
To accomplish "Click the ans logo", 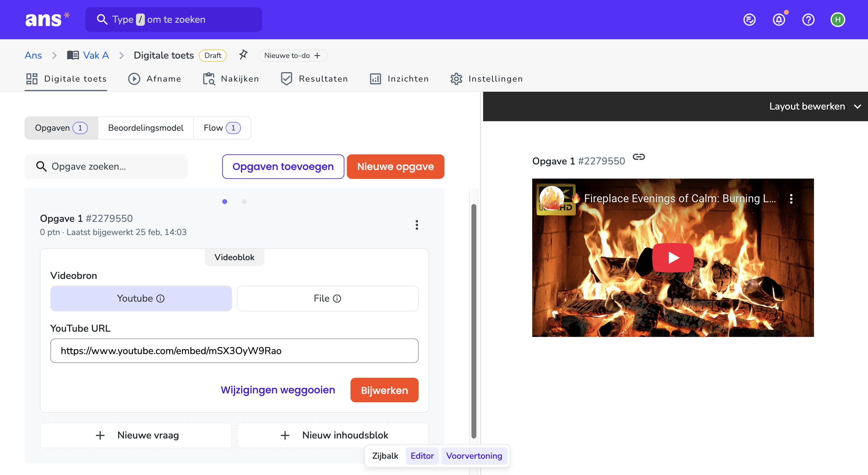I will [x=47, y=19].
